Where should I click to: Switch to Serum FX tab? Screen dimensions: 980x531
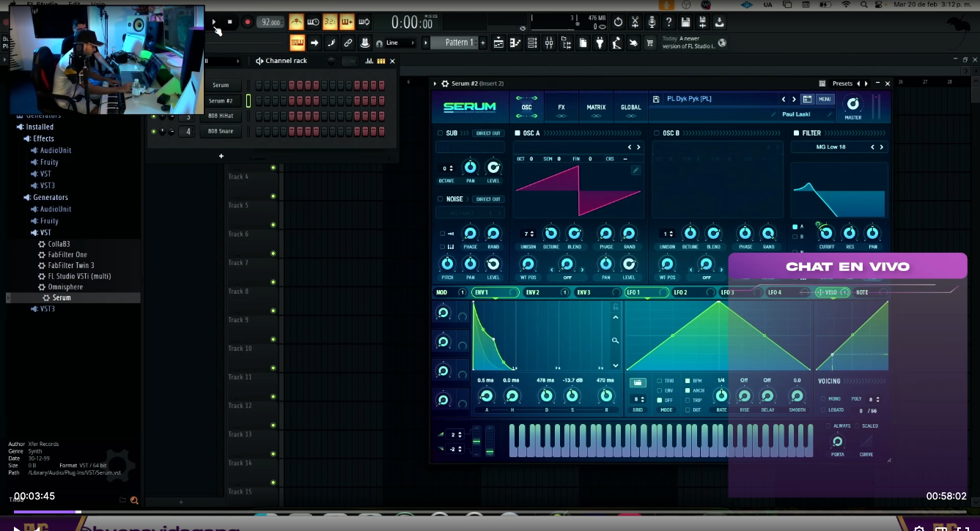pos(561,108)
